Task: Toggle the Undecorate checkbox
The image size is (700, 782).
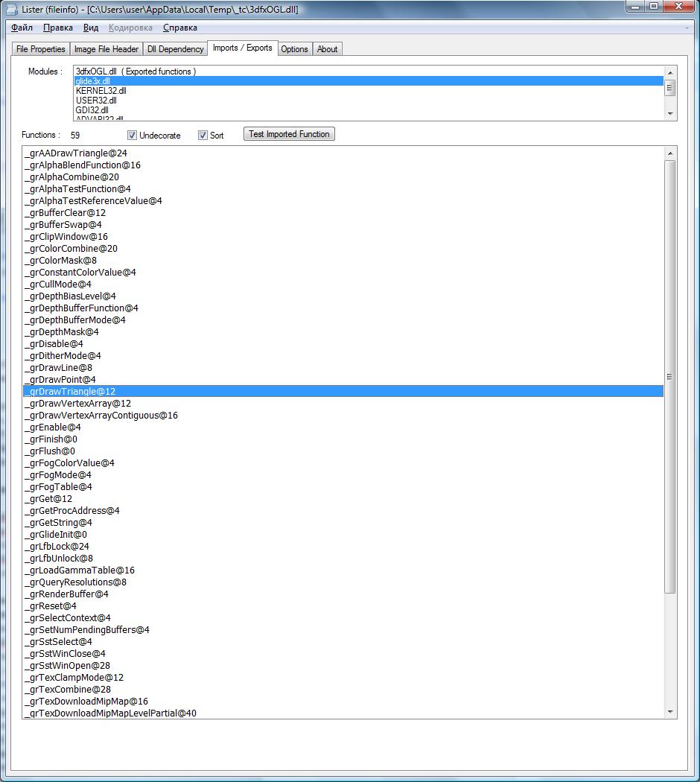Action: (132, 135)
